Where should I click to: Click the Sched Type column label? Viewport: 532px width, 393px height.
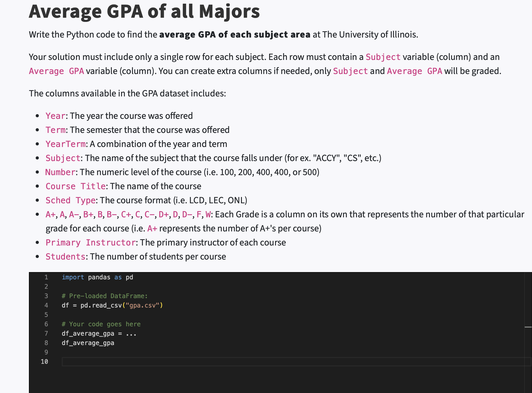click(71, 200)
